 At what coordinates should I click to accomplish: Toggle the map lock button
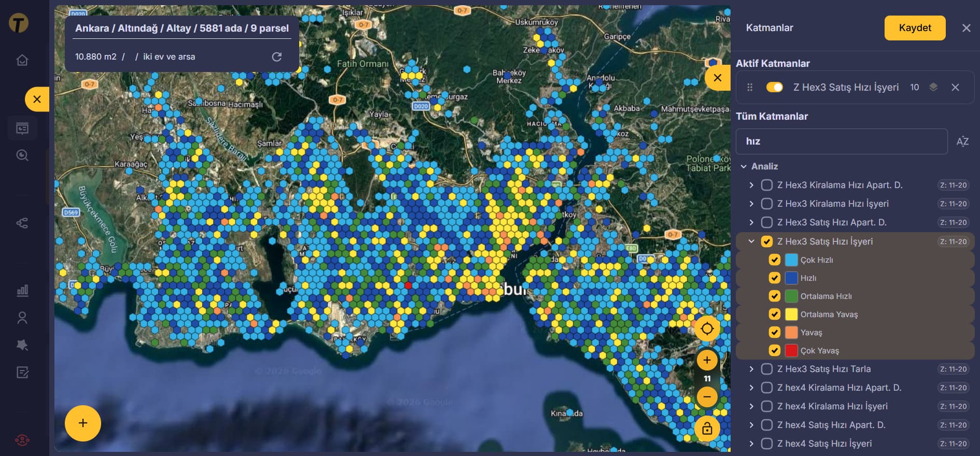[707, 429]
